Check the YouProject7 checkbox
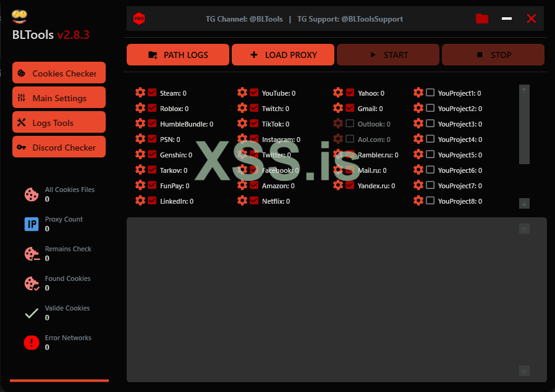The height and width of the screenshot is (392, 555). tap(430, 185)
